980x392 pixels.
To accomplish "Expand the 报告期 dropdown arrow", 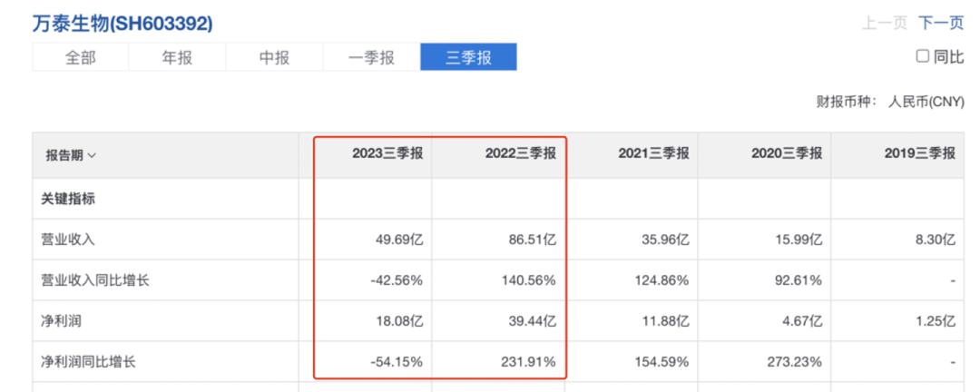I will click(x=92, y=155).
